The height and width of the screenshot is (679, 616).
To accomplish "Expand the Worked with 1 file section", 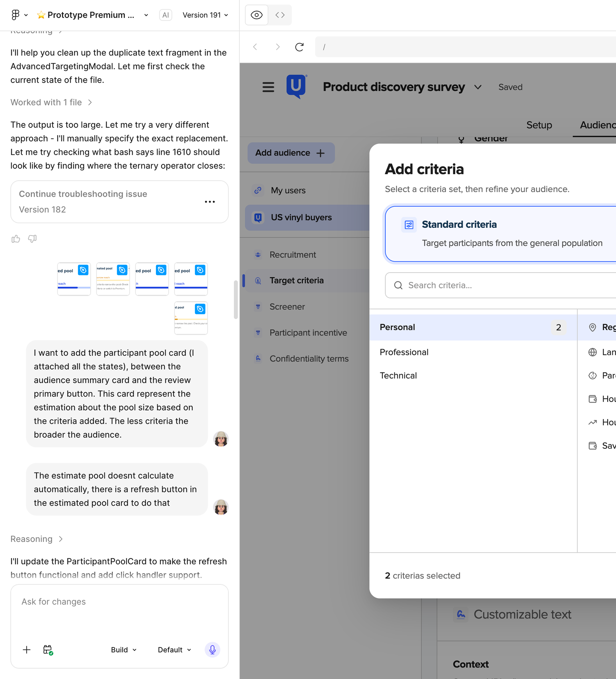I will click(51, 102).
